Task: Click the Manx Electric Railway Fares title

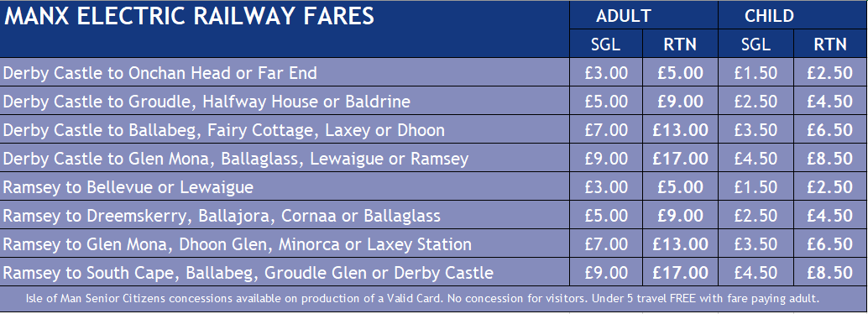Action: [x=190, y=16]
